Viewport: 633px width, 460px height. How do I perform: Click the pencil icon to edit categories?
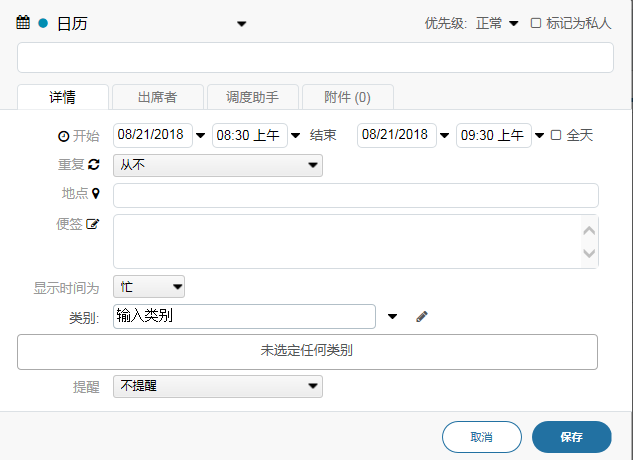[x=422, y=317]
